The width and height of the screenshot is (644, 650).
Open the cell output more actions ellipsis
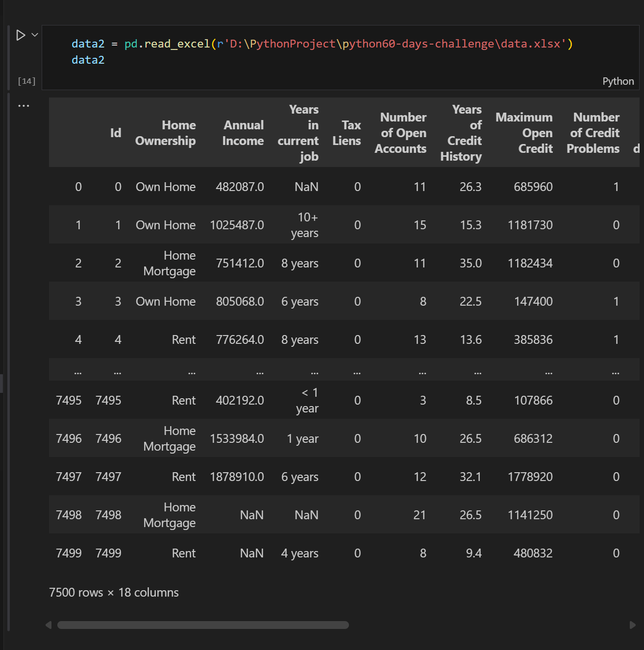24,105
